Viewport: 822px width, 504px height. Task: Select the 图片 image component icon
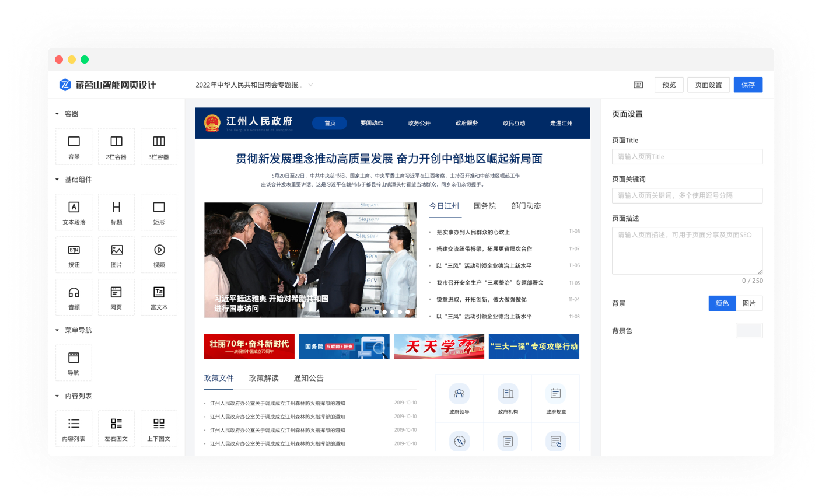pyautogui.click(x=116, y=255)
